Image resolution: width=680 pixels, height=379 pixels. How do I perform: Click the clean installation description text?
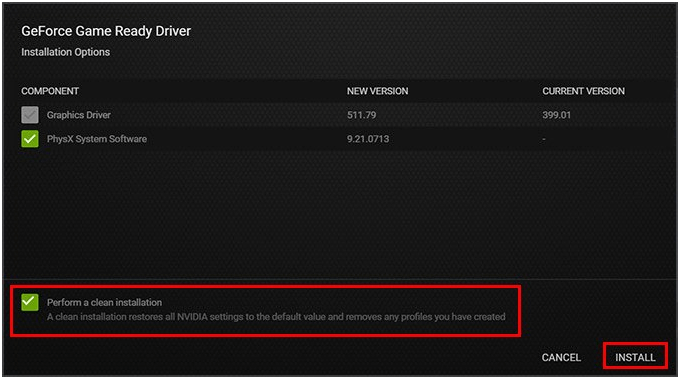tap(276, 317)
